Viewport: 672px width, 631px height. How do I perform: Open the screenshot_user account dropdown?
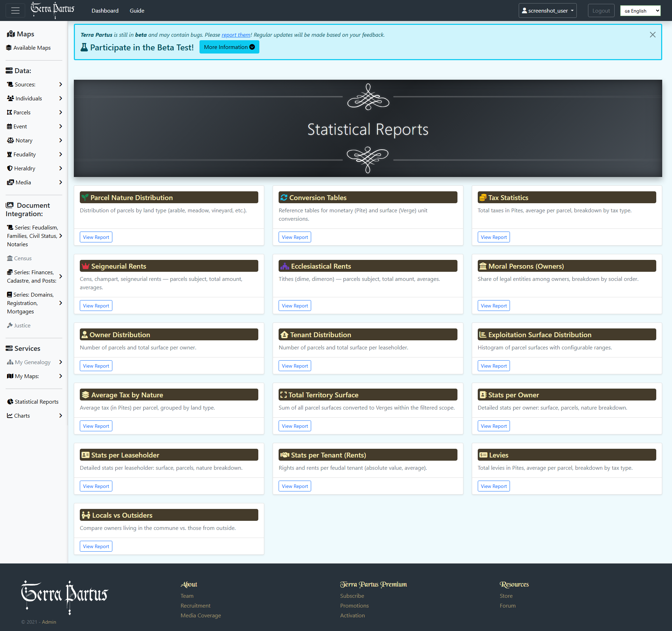tap(547, 10)
